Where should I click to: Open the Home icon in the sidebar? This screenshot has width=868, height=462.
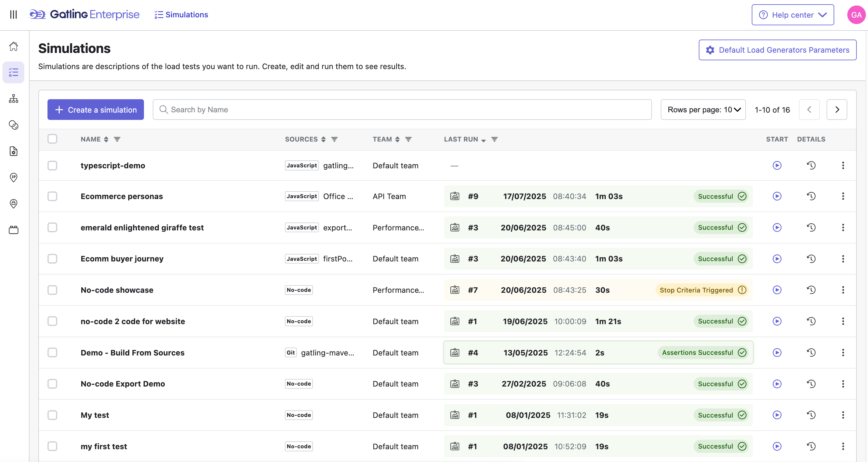pyautogui.click(x=13, y=46)
